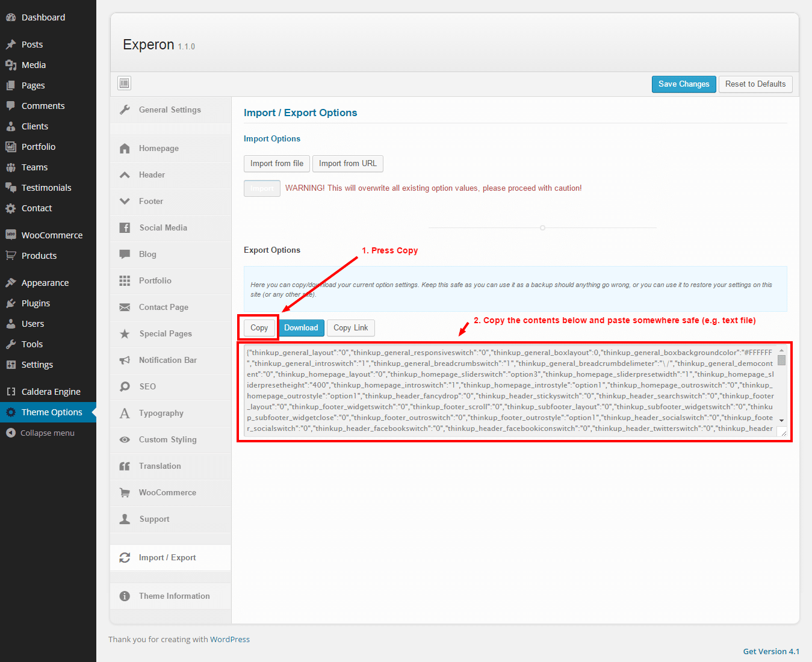
Task: Click the textarea scrollbar down arrow
Action: point(781,421)
